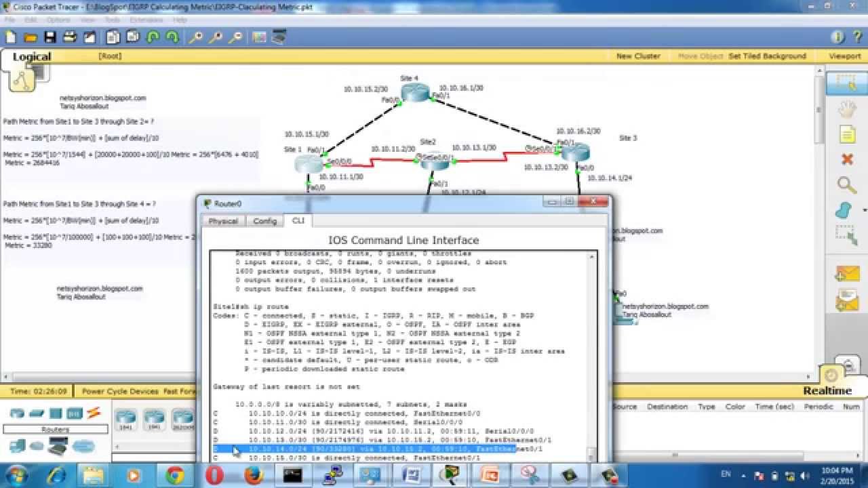Screen dimensions: 868x488
Task: Click Set Tiled Background
Action: pos(767,56)
